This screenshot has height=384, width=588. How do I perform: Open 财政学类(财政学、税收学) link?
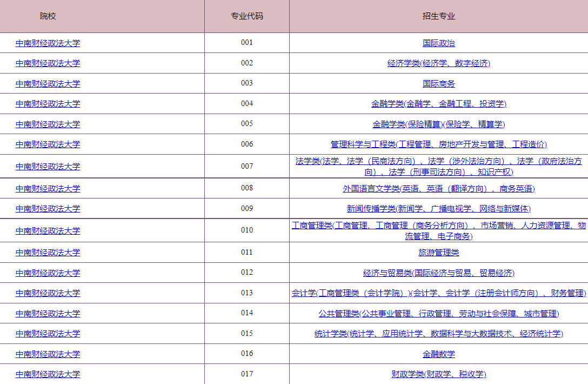(x=438, y=374)
